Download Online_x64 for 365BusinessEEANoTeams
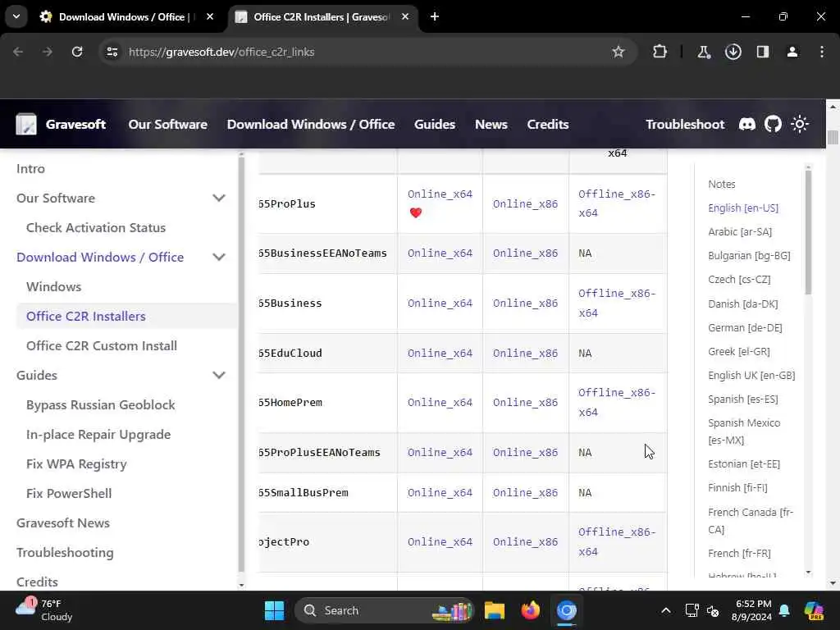Image resolution: width=840 pixels, height=630 pixels. pos(440,253)
